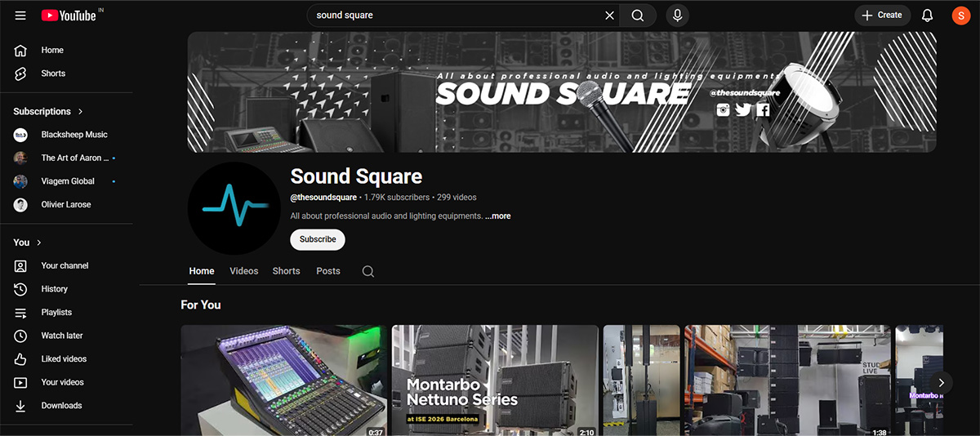
Task: Expand the Subscriptions section
Action: (48, 112)
